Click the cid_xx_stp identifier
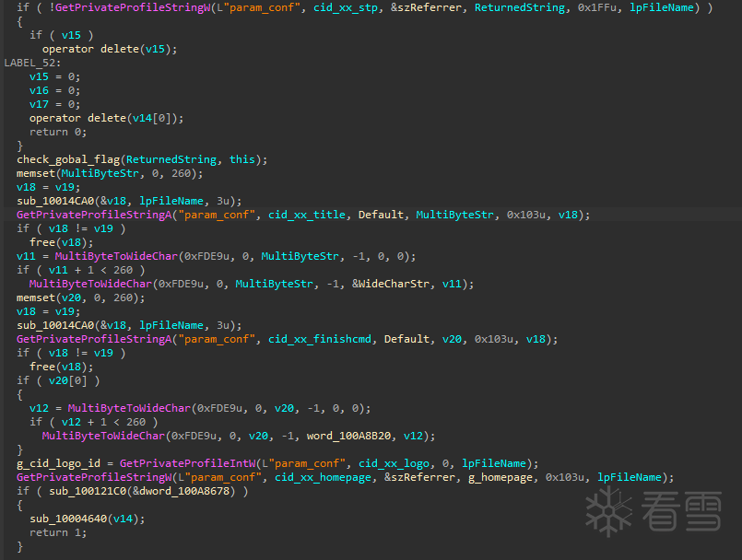742x560 pixels. pyautogui.click(x=346, y=7)
